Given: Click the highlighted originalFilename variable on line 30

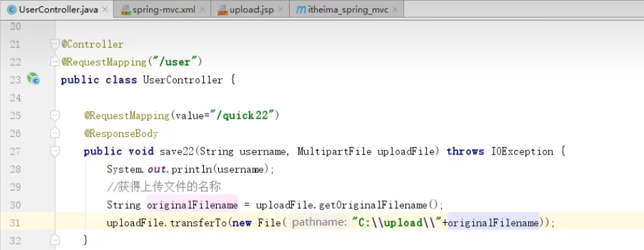Looking at the screenshot, I should tap(192, 205).
